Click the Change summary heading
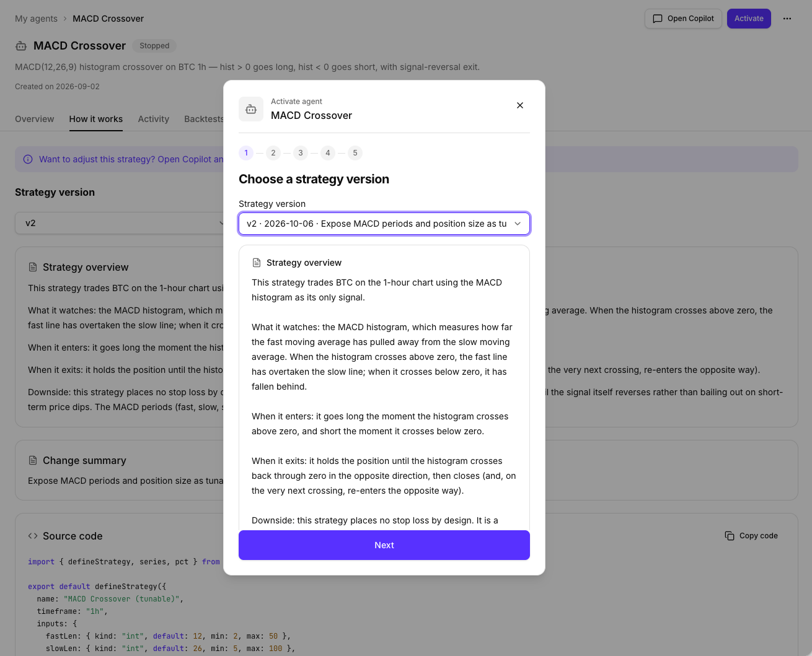Viewport: 812px width, 656px height. click(x=84, y=460)
